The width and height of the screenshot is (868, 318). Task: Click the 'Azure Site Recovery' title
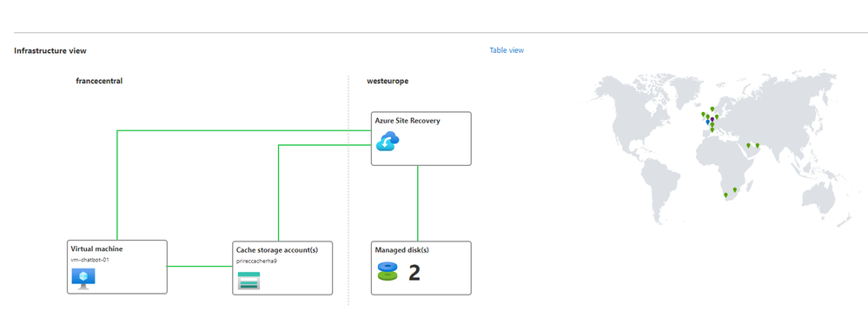click(x=407, y=120)
